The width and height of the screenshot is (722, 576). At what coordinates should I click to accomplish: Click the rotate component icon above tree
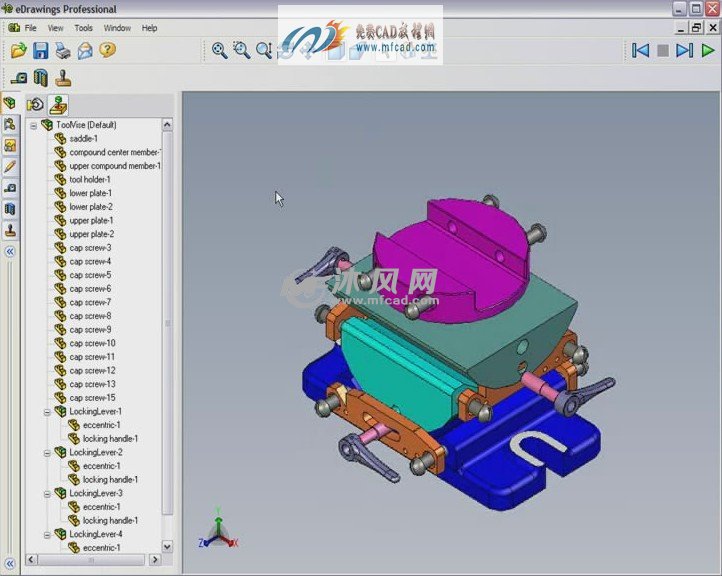point(35,105)
